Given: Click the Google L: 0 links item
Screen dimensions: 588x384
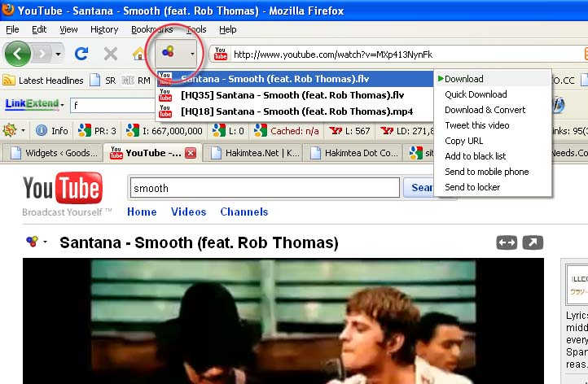Looking at the screenshot, I should tap(228, 131).
